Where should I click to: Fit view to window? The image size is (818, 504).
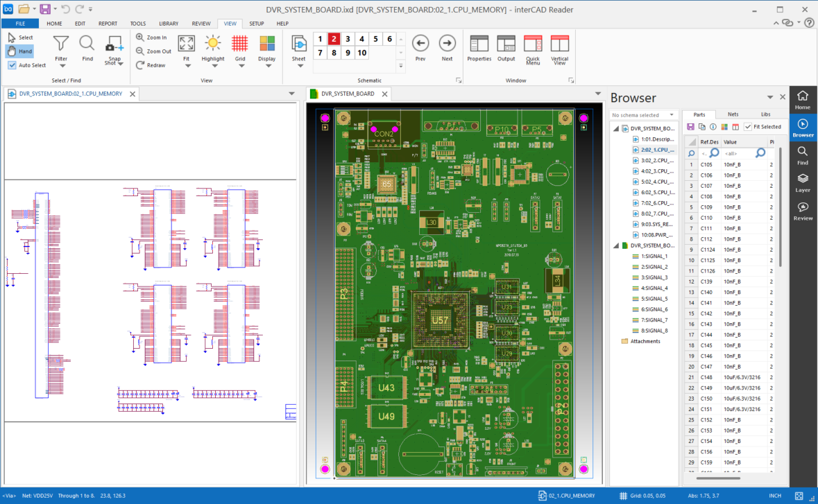186,44
